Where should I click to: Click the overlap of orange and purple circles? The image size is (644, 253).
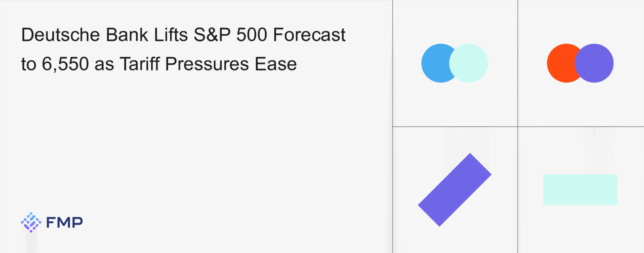point(580,63)
